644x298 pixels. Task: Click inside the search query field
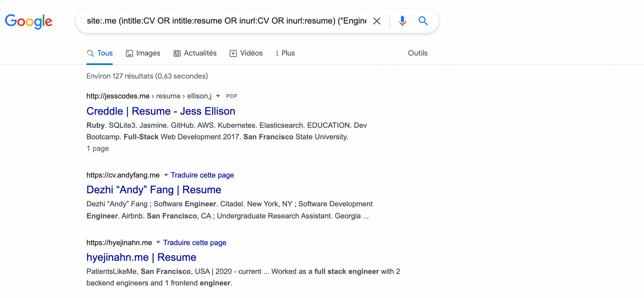225,21
